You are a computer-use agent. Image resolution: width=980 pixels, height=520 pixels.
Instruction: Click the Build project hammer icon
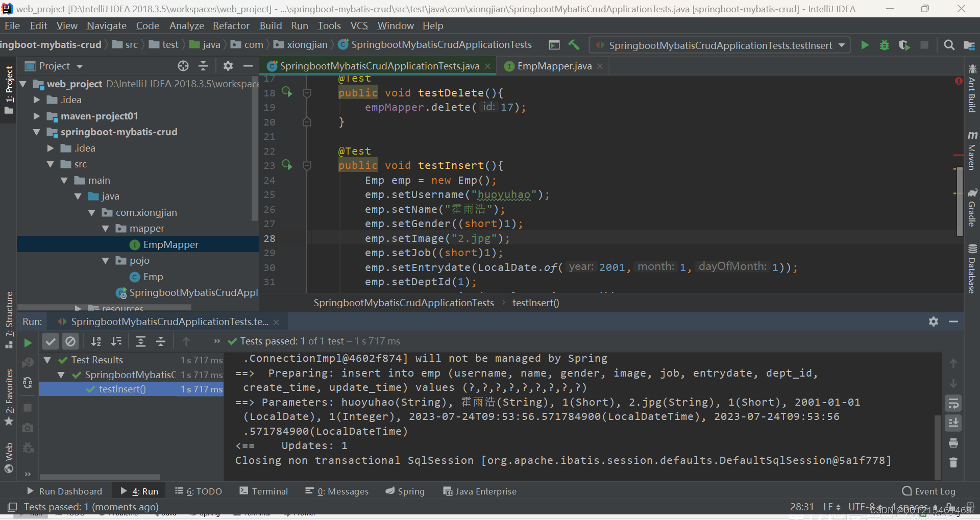[574, 45]
